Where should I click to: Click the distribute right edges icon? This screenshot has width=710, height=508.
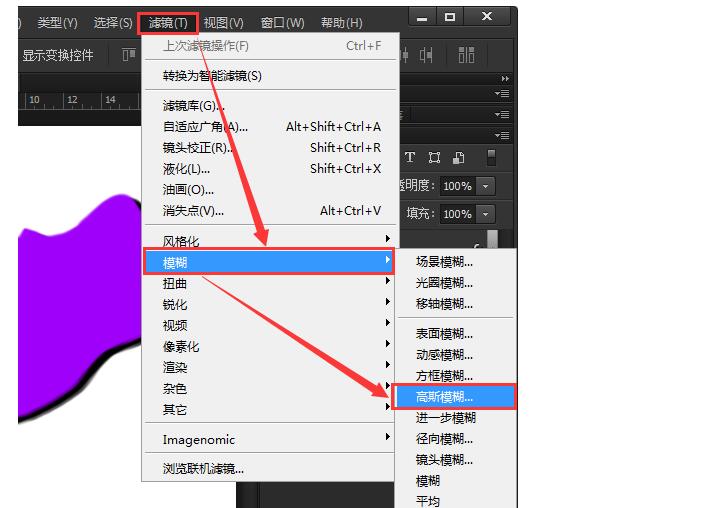pyautogui.click(x=426, y=55)
